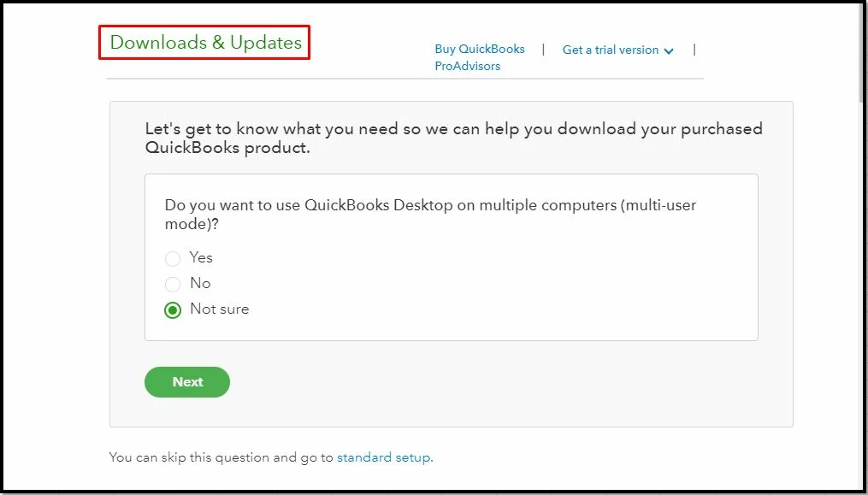This screenshot has width=868, height=495.
Task: Click the chevron beside Get a trial version
Action: point(669,51)
